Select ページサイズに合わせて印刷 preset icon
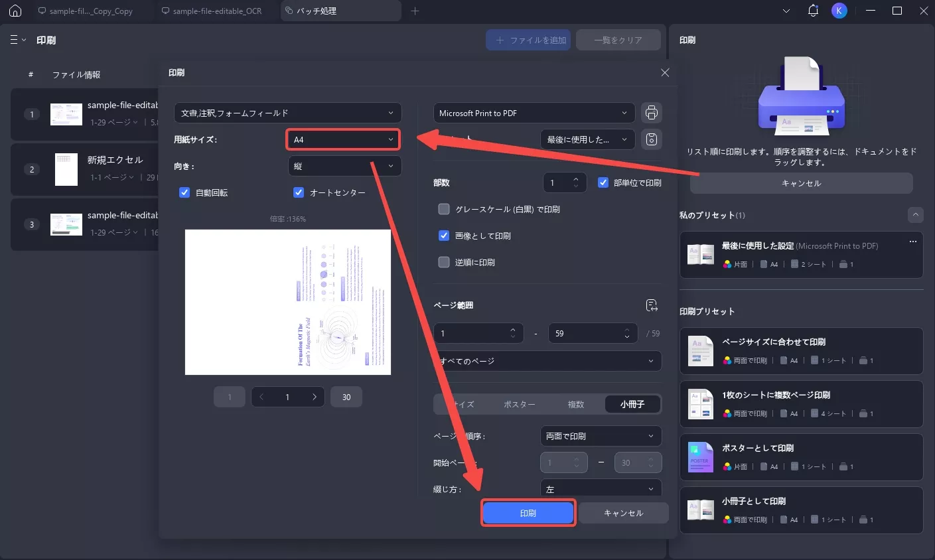The width and height of the screenshot is (935, 560). [x=701, y=351]
